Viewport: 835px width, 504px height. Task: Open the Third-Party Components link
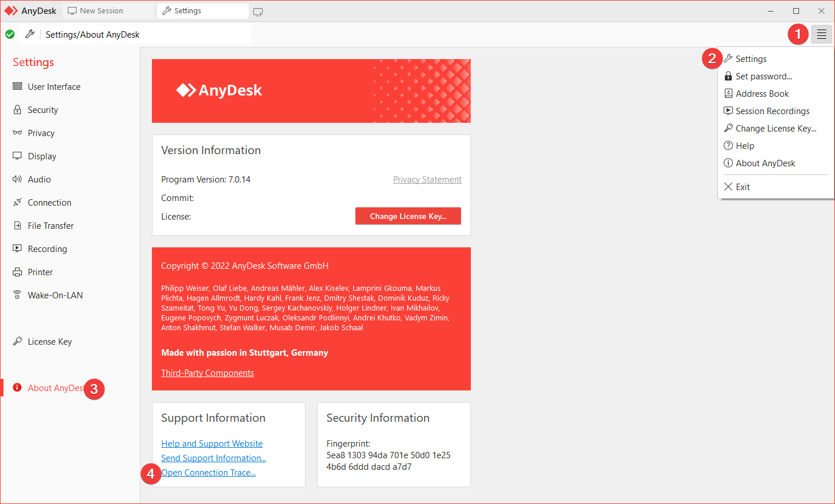click(x=208, y=373)
